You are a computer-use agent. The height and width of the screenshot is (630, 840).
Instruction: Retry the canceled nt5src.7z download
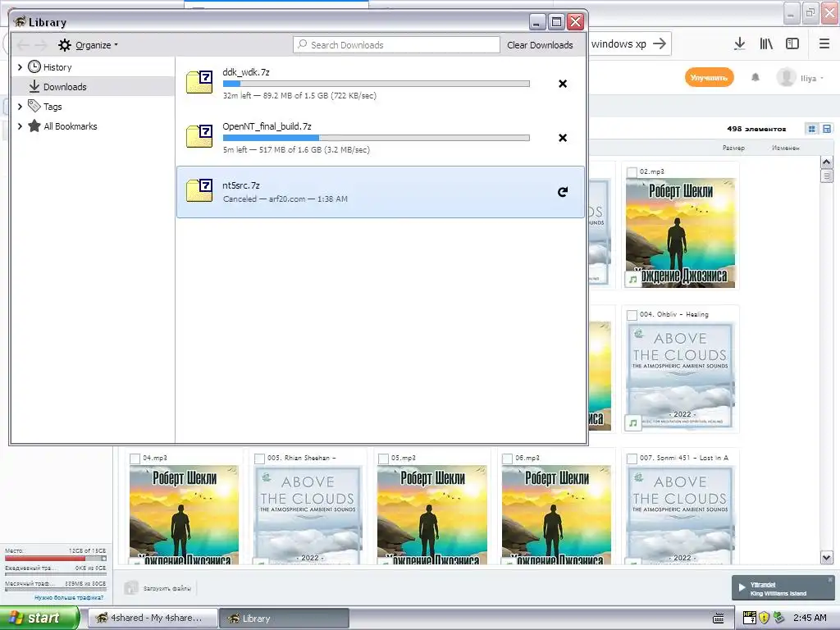pyautogui.click(x=563, y=192)
